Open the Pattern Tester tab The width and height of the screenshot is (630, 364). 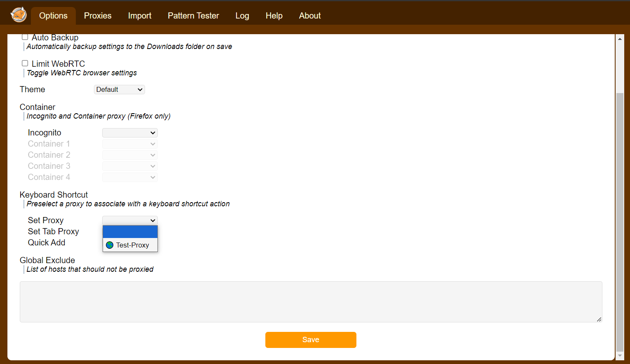pos(193,16)
